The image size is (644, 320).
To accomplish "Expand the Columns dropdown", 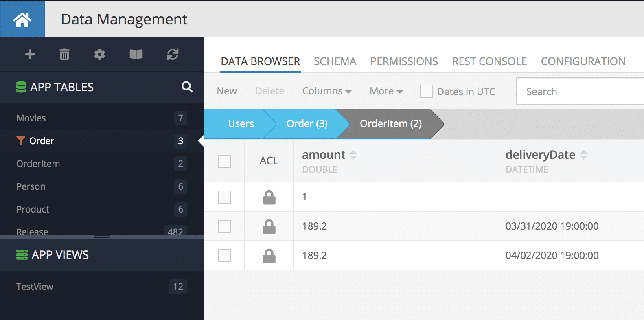I will coord(326,91).
